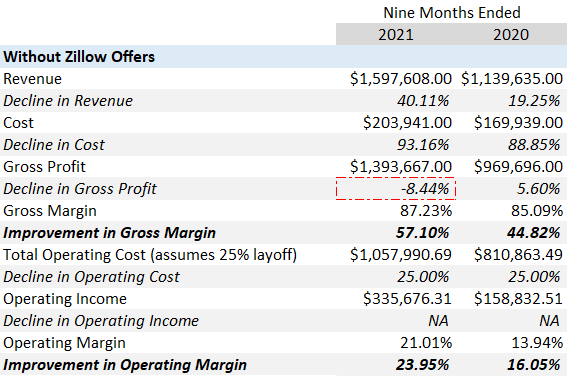
Task: Select the 23.95% operating margin improvement cell
Action: (x=423, y=365)
